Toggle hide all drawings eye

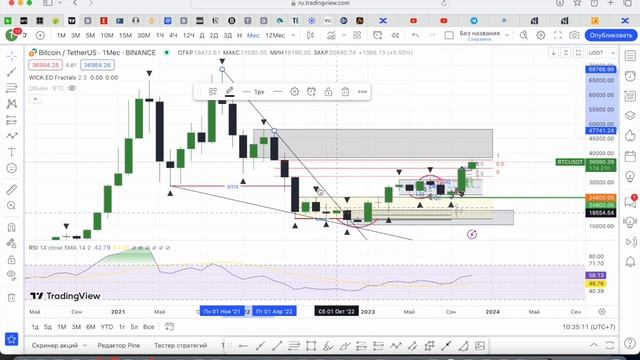click(x=11, y=276)
